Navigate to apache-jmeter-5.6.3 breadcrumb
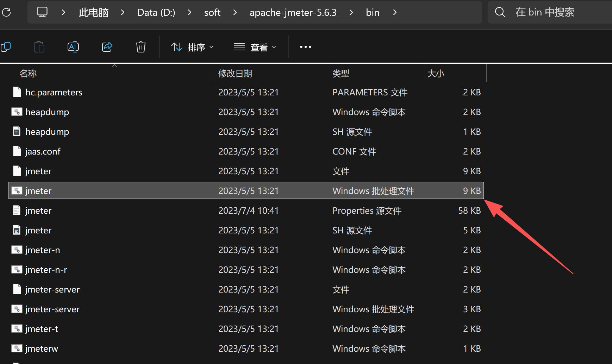The image size is (612, 364). [x=293, y=13]
